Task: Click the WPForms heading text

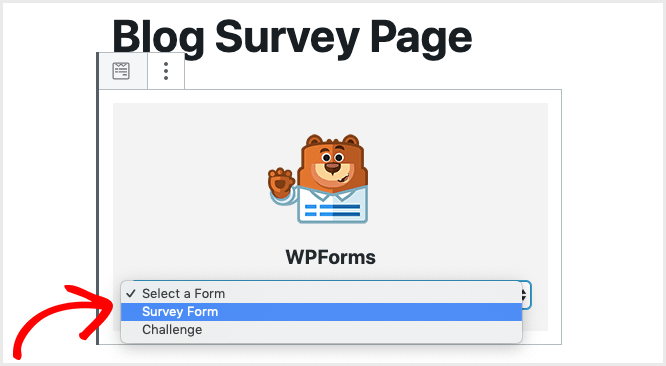Action: (330, 257)
